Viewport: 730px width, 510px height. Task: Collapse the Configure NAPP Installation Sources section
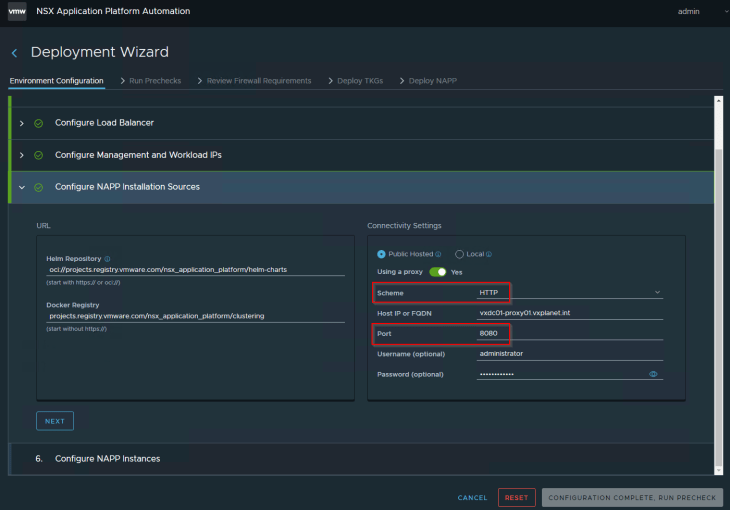pyautogui.click(x=22, y=187)
